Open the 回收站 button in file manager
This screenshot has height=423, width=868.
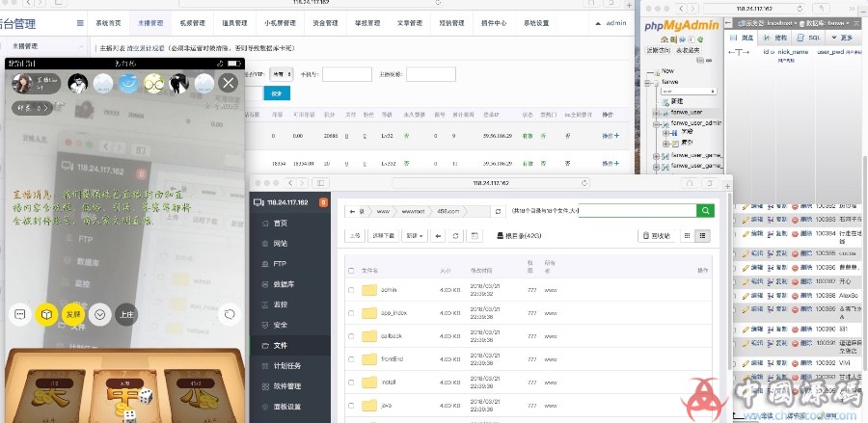click(x=657, y=235)
